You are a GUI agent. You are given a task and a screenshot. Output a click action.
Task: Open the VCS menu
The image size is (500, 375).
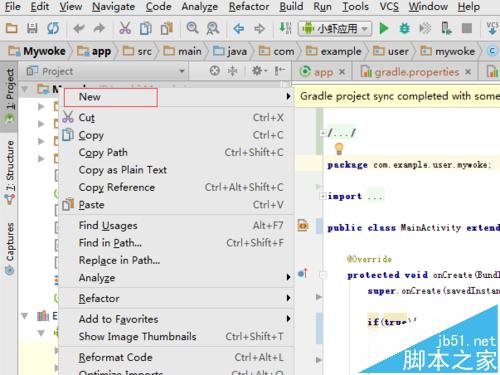389,6
